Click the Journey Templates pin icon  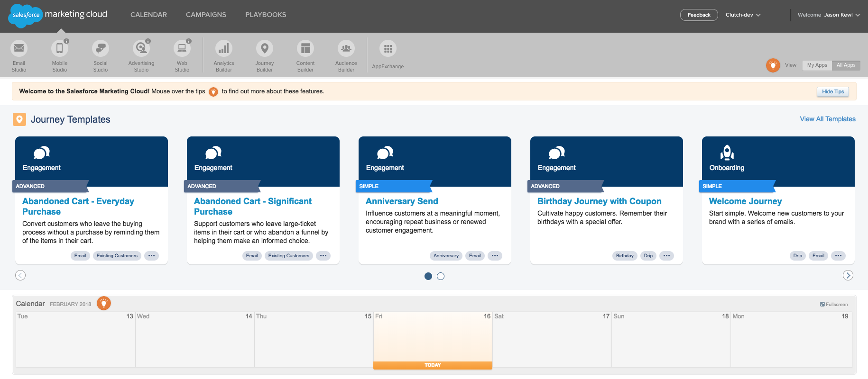[19, 119]
